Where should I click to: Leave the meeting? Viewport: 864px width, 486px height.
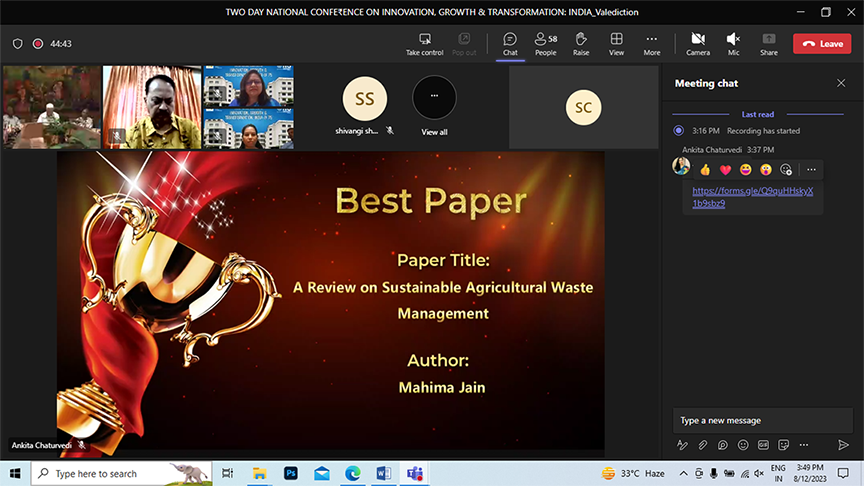click(822, 44)
